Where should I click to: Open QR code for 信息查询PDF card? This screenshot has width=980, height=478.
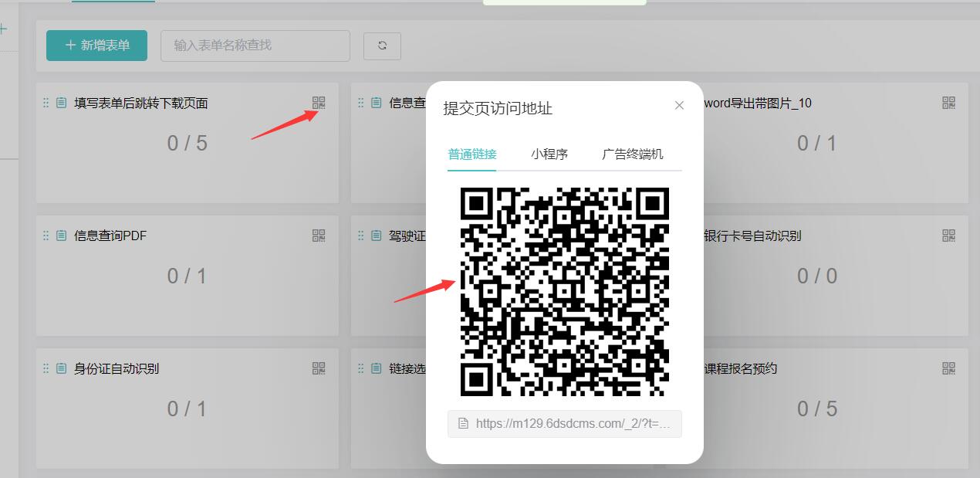(x=319, y=236)
